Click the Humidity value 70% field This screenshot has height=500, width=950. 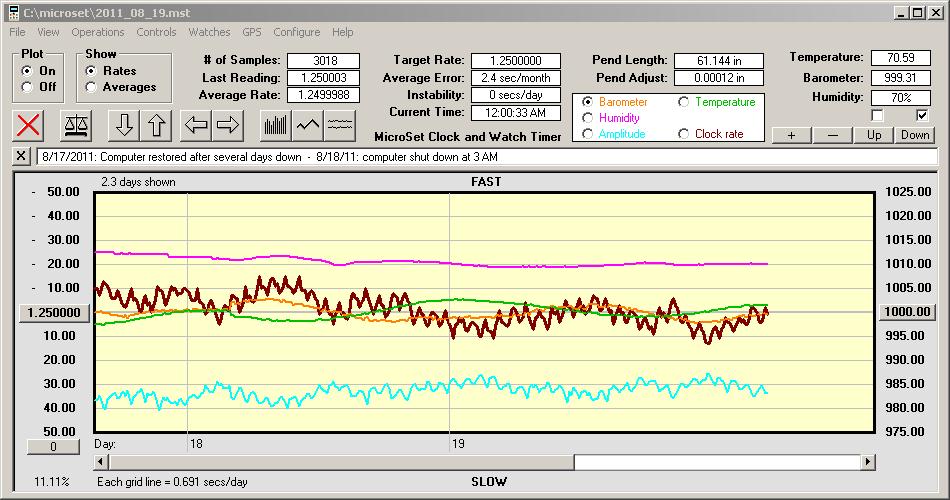pos(900,97)
